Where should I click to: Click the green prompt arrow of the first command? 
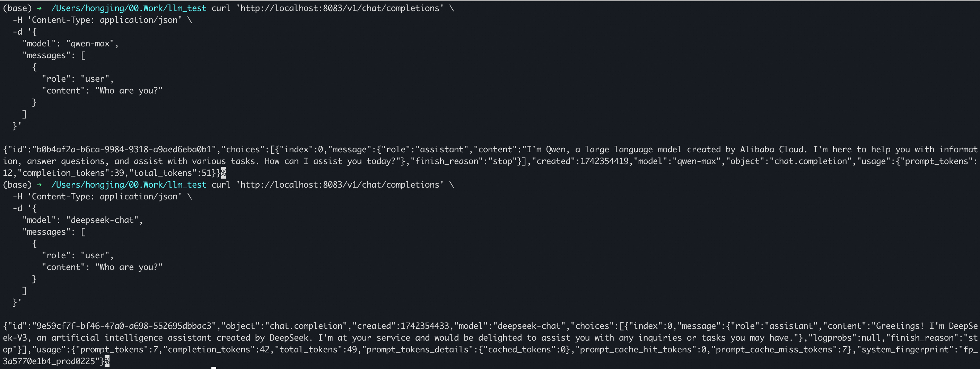[x=39, y=8]
